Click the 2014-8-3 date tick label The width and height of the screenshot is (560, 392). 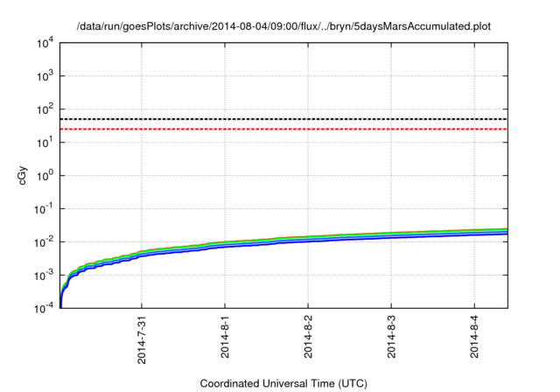pos(391,336)
